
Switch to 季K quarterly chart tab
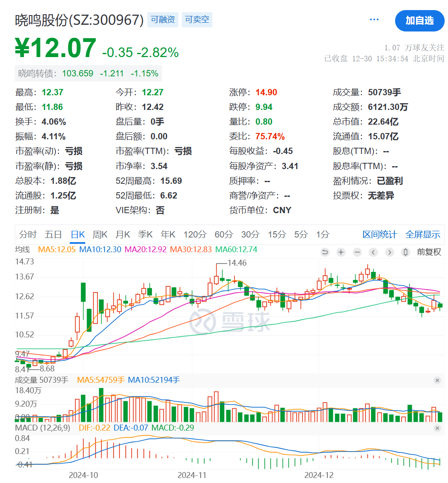click(145, 235)
